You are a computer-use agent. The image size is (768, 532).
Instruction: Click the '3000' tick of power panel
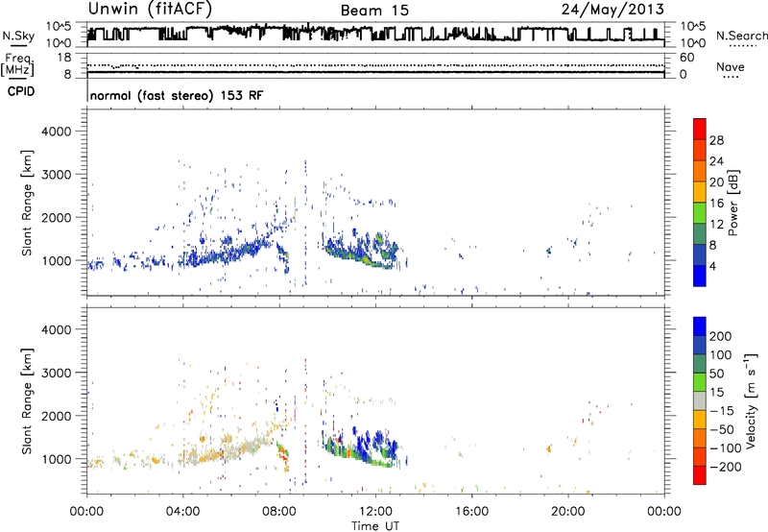(57, 175)
